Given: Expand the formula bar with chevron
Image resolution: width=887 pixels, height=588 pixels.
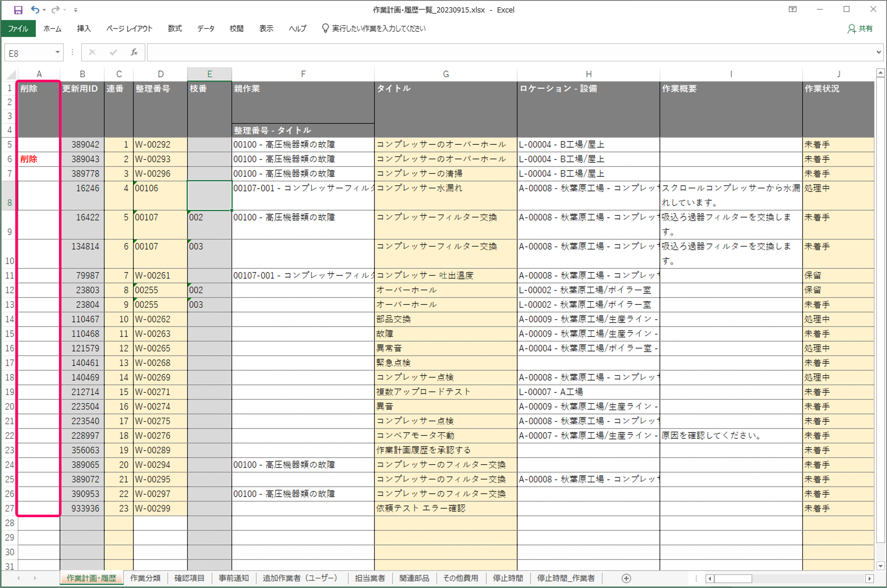Looking at the screenshot, I should [878, 53].
